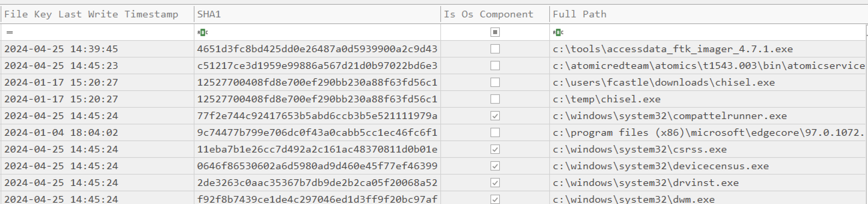Viewport: 868px width, 204px height.
Task: Uncheck Is Os Component for csrss.exe row
Action: click(495, 149)
